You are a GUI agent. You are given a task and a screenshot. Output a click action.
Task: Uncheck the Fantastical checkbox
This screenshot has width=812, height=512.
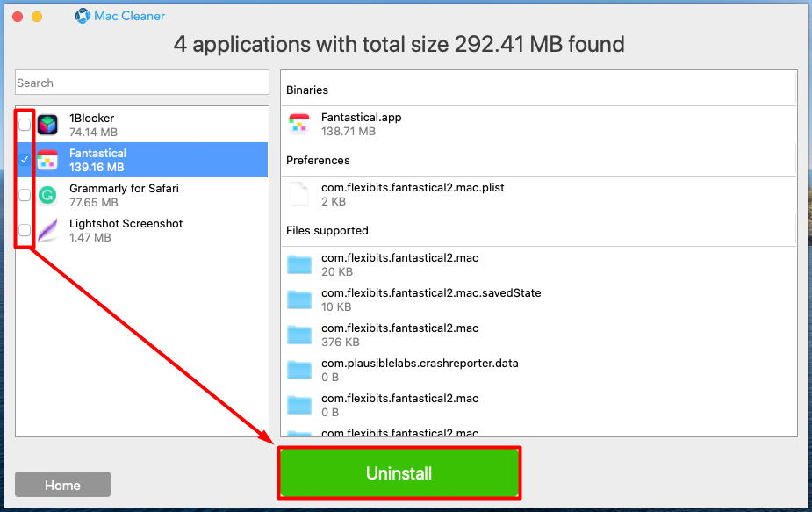pyautogui.click(x=25, y=160)
